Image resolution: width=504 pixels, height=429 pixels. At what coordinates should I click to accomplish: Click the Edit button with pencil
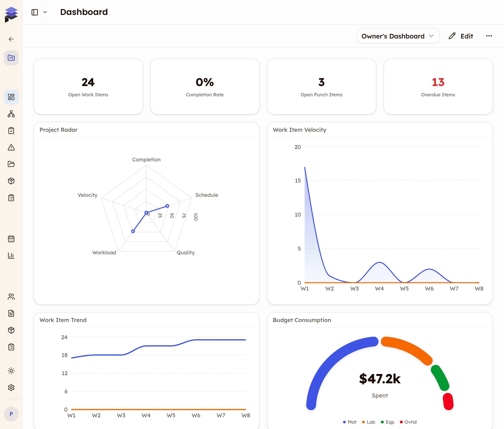pyautogui.click(x=461, y=36)
